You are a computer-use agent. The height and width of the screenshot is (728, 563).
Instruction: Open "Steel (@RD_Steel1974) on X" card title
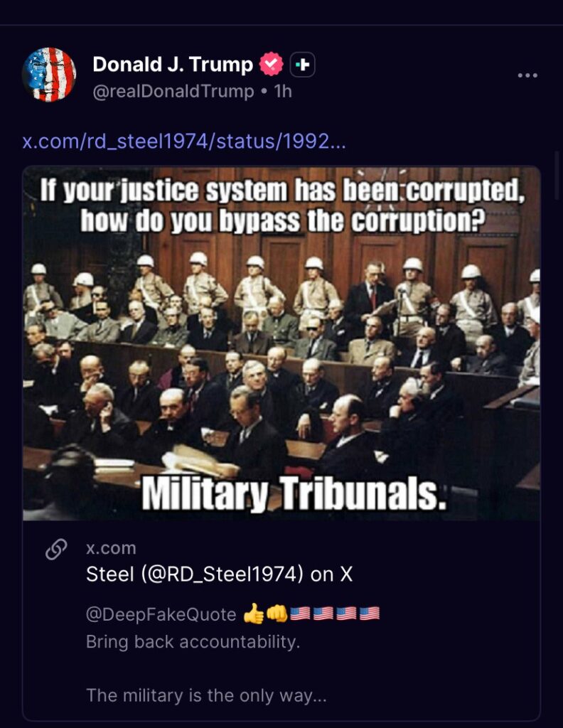click(219, 574)
